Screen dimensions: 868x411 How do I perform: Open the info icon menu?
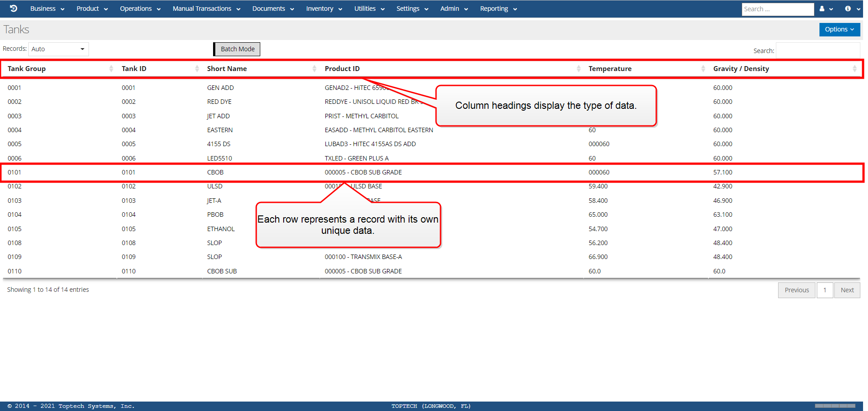852,9
